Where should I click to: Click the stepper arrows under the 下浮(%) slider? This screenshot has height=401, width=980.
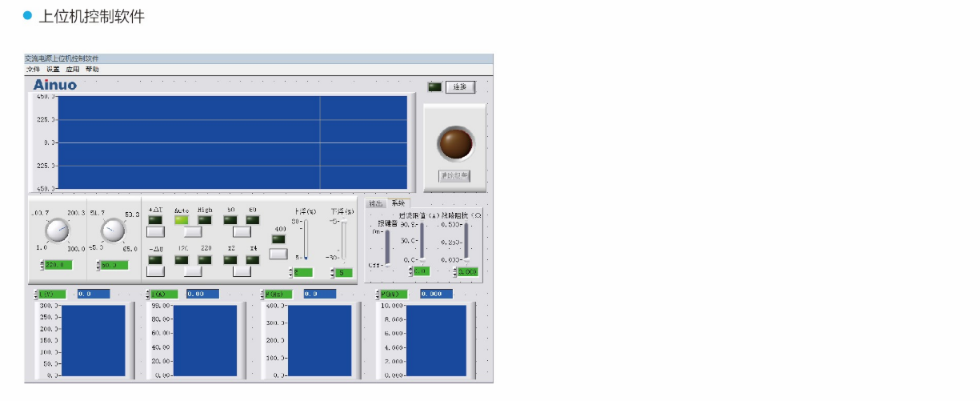click(332, 273)
